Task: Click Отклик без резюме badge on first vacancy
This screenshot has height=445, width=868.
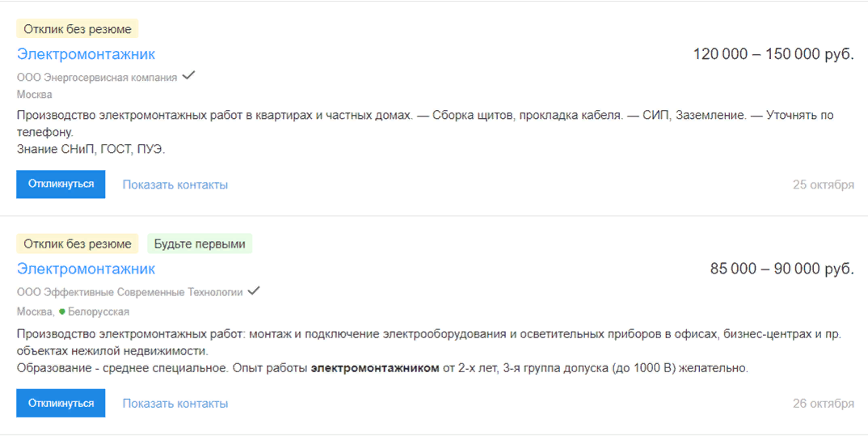Action: pyautogui.click(x=78, y=29)
